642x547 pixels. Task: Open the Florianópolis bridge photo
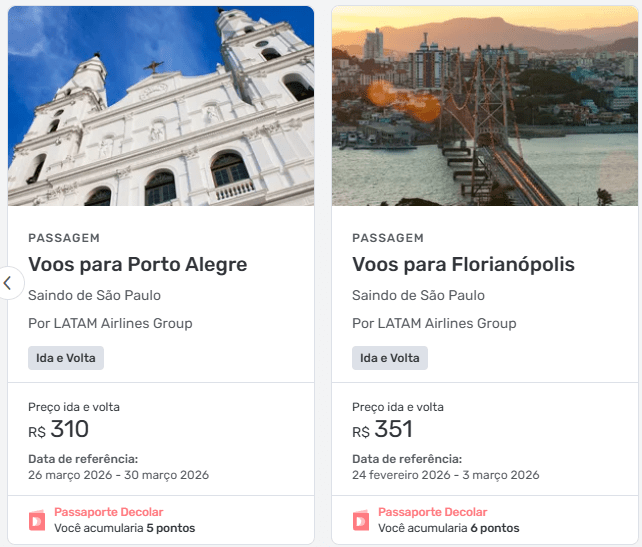tap(484, 106)
